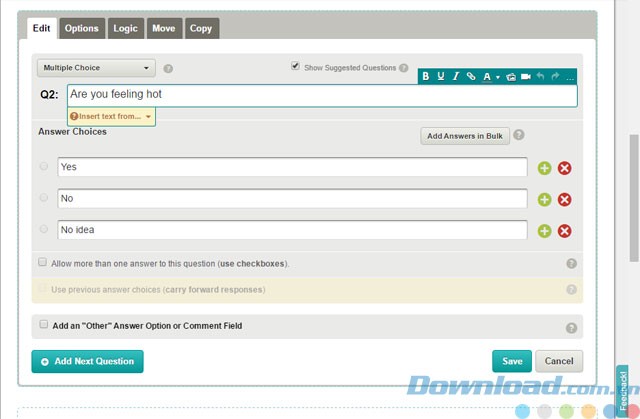Viewport: 640px width, 419px height.
Task: Enable allow more than one answer checkbox
Action: pos(43,262)
